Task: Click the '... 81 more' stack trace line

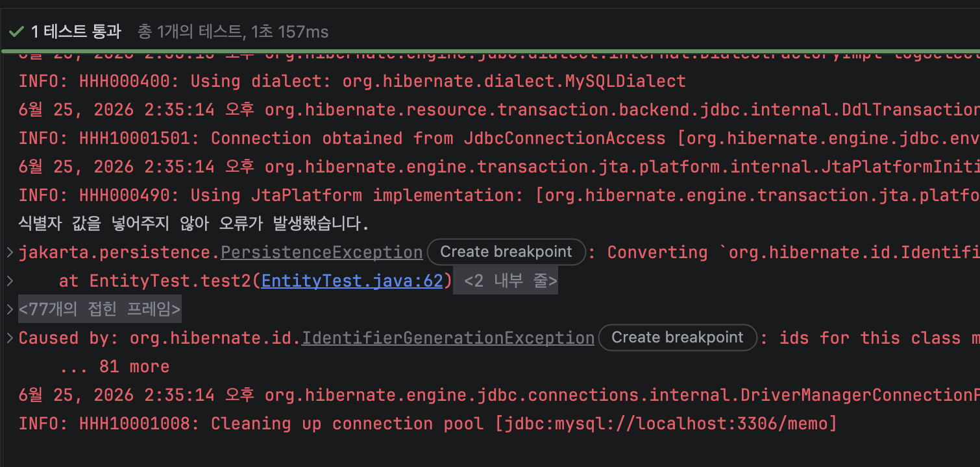Action: [115, 366]
